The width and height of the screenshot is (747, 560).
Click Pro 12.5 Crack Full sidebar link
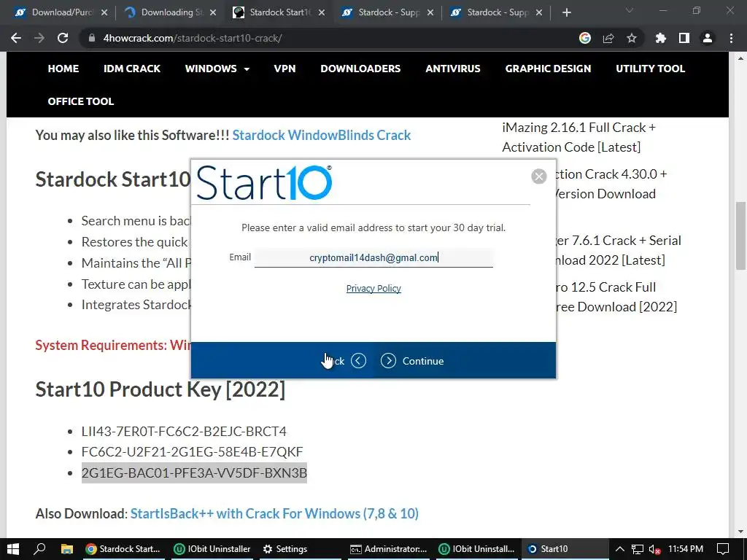(x=616, y=297)
